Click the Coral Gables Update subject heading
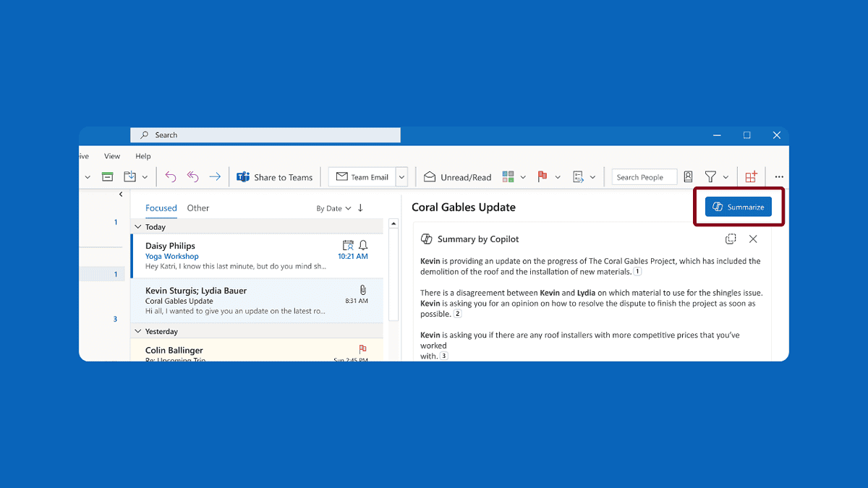The width and height of the screenshot is (868, 488). (x=464, y=207)
